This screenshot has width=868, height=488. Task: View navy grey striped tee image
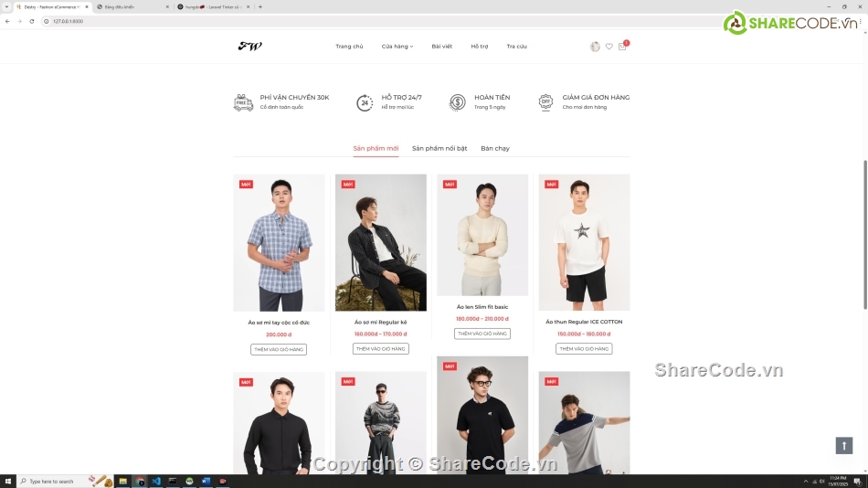tap(584, 422)
